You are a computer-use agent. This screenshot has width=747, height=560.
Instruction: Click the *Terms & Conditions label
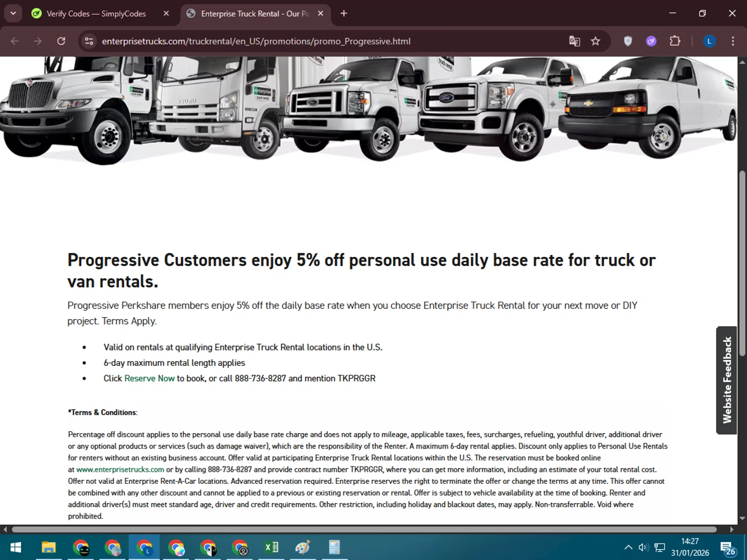pos(103,412)
